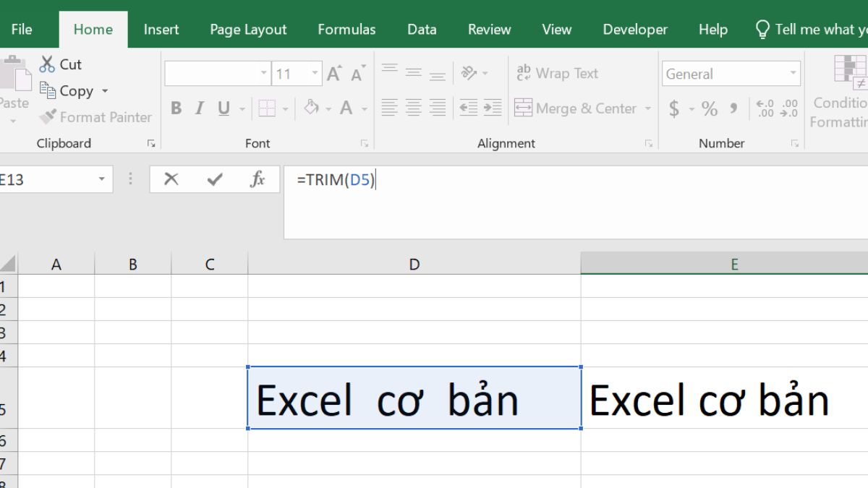
Task: Set Top Align for cell
Action: pos(390,71)
